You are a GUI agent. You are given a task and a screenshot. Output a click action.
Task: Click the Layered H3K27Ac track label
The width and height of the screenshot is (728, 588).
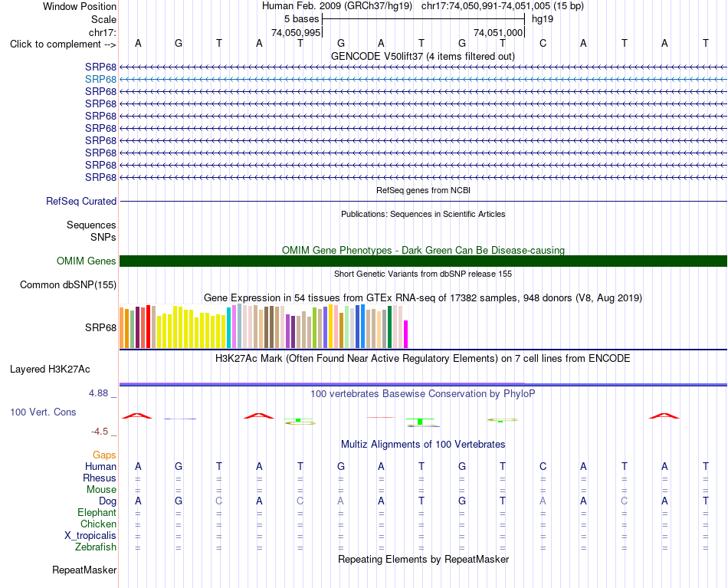point(50,370)
